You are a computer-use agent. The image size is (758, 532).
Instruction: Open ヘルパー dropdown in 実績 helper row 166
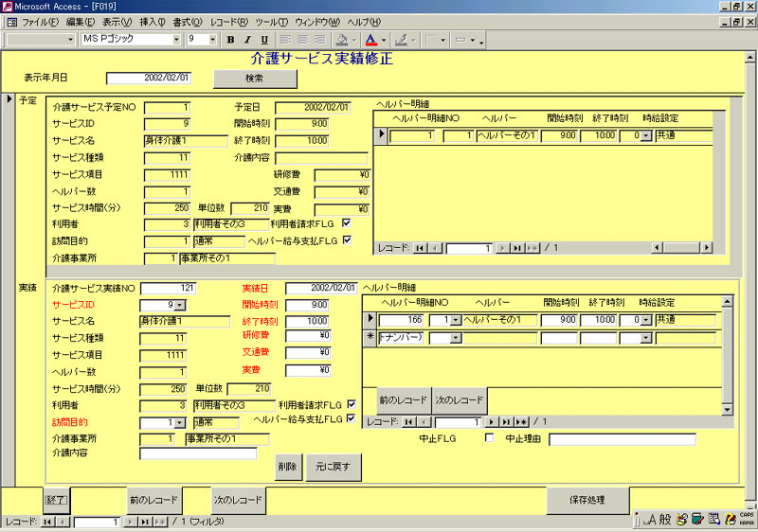(x=456, y=321)
